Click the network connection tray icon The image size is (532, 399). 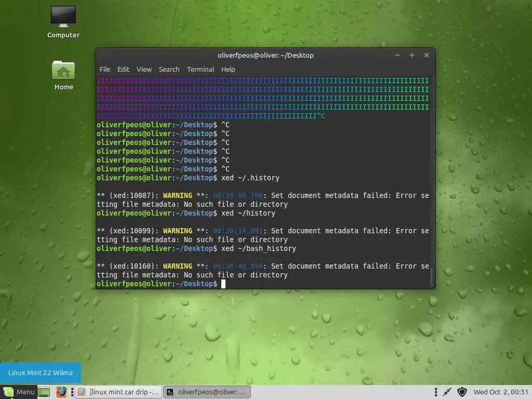point(447,392)
